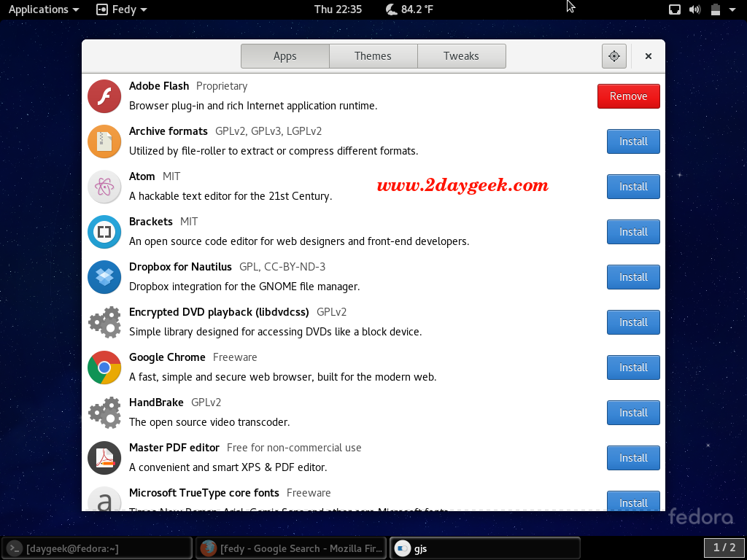The width and height of the screenshot is (747, 560).
Task: Click 'A hackable text editor' description
Action: click(231, 196)
